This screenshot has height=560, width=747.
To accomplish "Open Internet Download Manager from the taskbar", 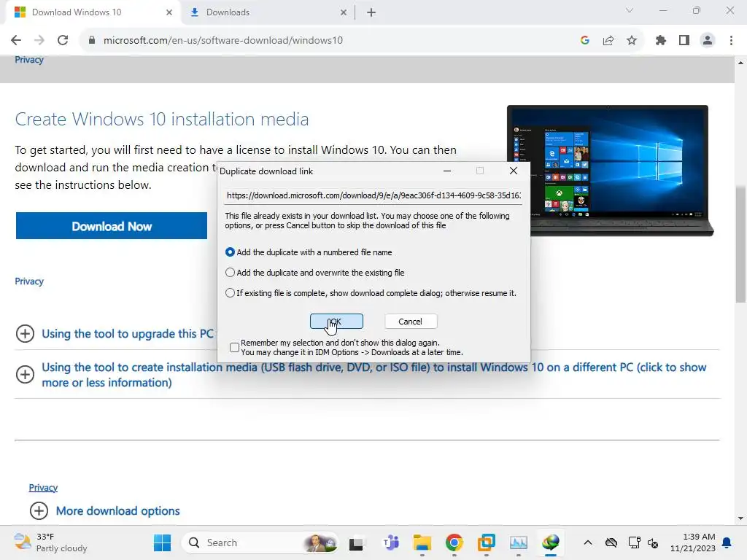I will pyautogui.click(x=551, y=542).
